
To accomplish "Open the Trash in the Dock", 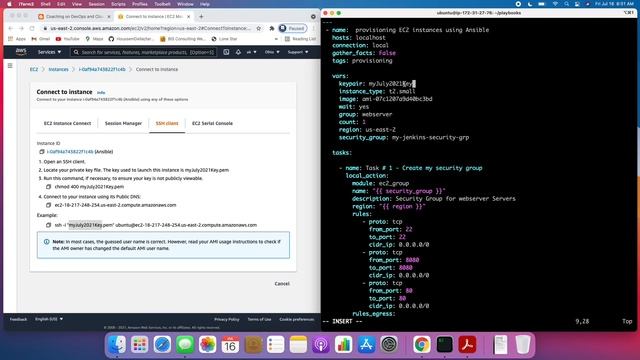I will [x=522, y=344].
